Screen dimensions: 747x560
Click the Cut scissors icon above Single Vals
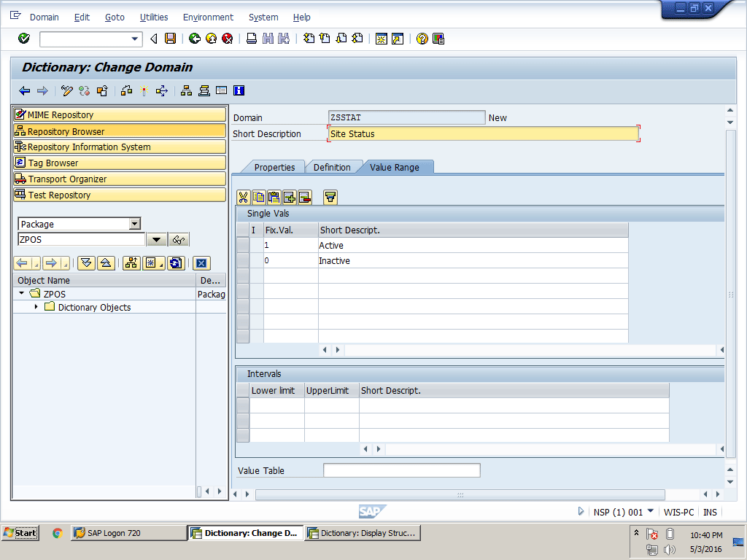[244, 197]
